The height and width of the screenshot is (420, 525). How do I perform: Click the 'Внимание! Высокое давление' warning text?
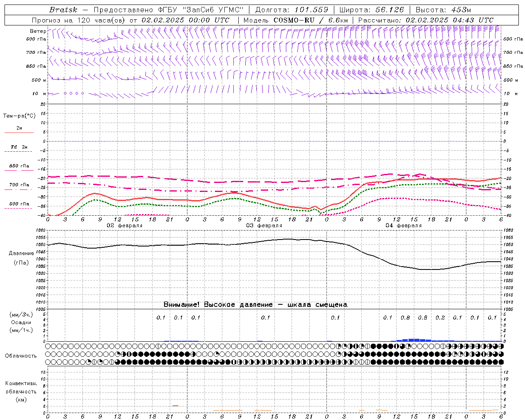click(x=218, y=305)
